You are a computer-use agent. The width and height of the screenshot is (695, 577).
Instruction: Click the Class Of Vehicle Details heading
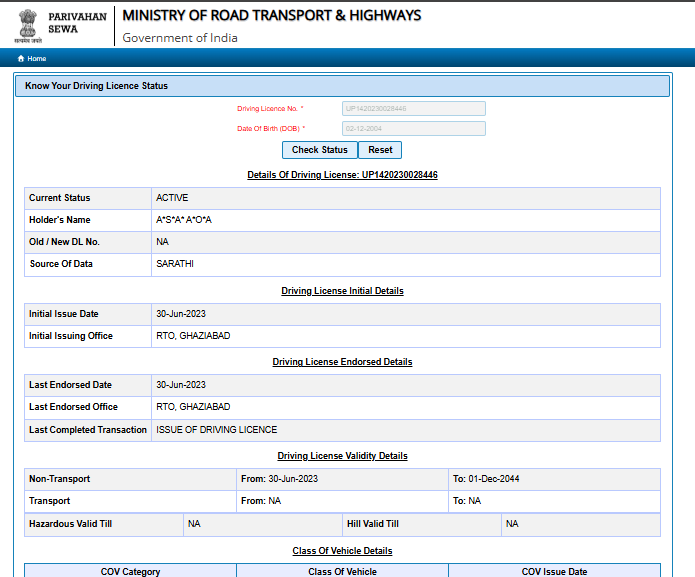[342, 550]
